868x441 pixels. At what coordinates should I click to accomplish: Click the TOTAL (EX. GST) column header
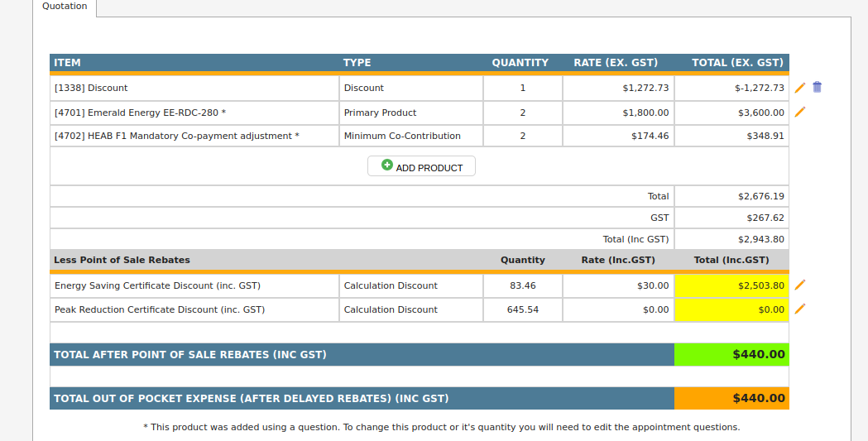(736, 63)
